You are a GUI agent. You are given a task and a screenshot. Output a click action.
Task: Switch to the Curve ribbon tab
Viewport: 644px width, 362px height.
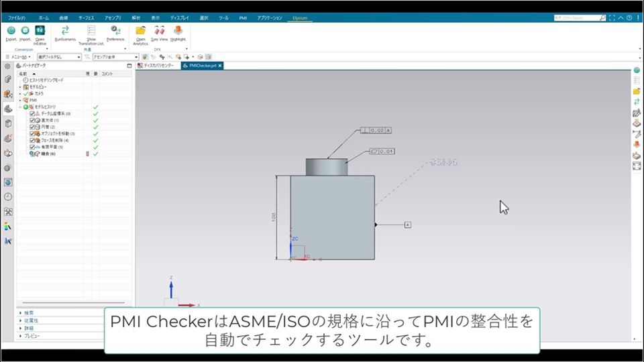point(63,18)
